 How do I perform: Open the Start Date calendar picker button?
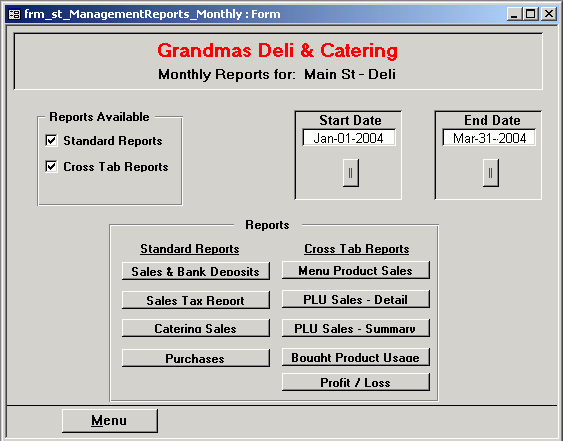[x=350, y=173]
